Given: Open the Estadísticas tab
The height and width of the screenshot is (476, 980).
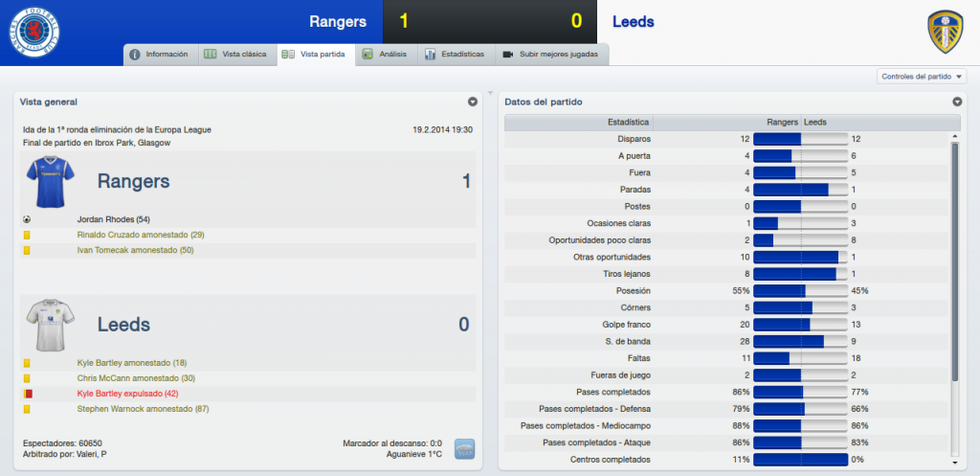Looking at the screenshot, I should (x=457, y=55).
